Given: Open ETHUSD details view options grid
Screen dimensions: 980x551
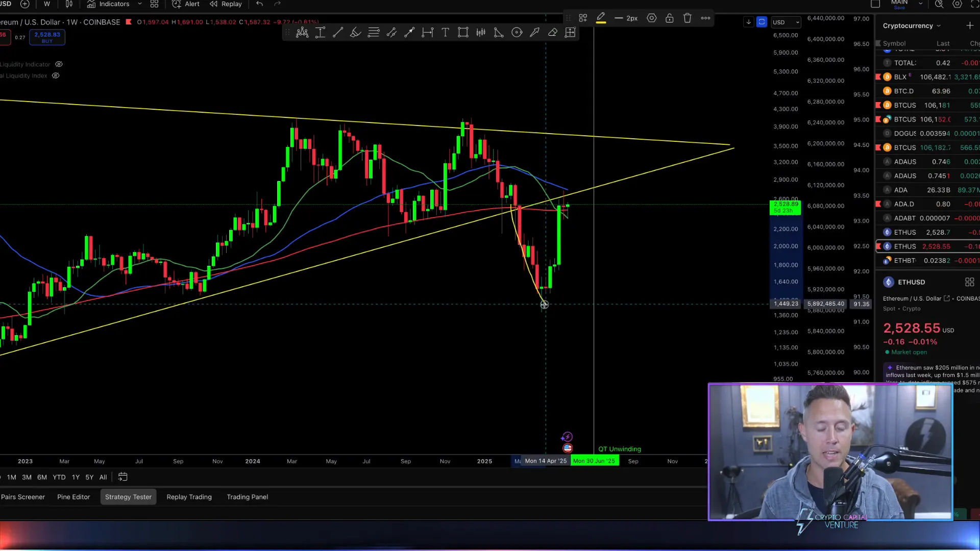Looking at the screenshot, I should [x=970, y=282].
